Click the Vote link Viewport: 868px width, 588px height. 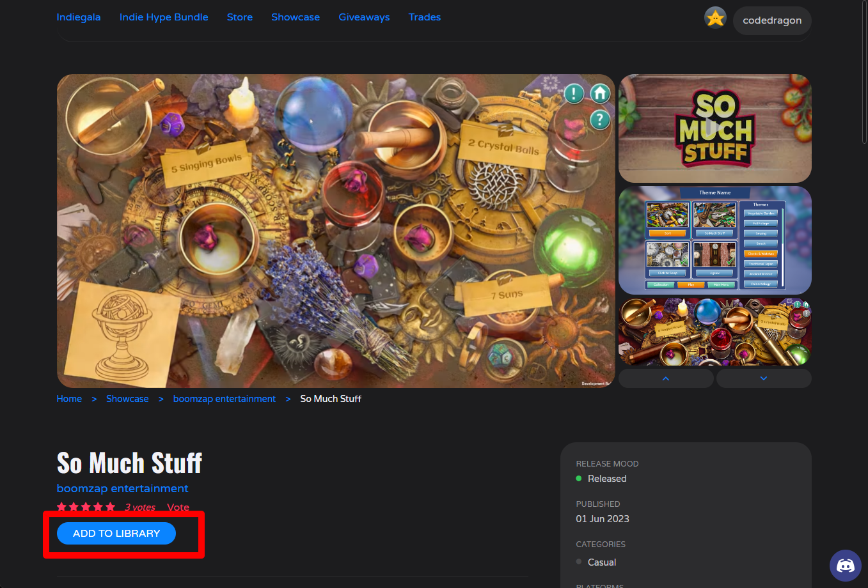[x=178, y=507]
